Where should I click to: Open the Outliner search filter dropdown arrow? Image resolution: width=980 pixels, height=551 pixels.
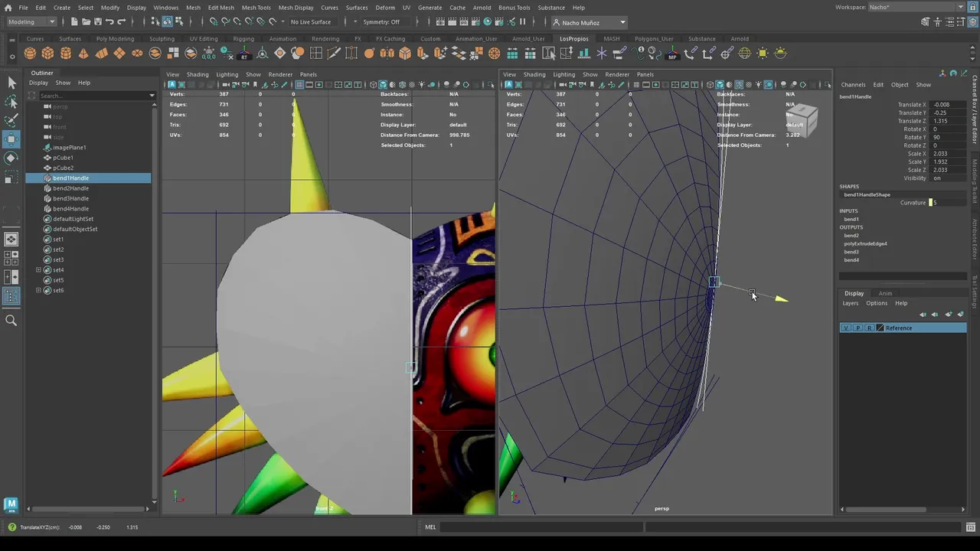coord(152,96)
